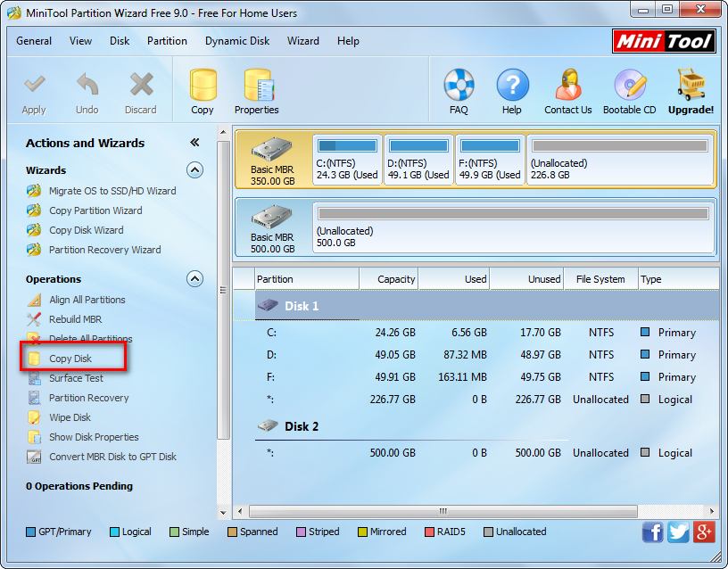
Task: Open the Dynamic Disk menu
Action: tap(237, 41)
